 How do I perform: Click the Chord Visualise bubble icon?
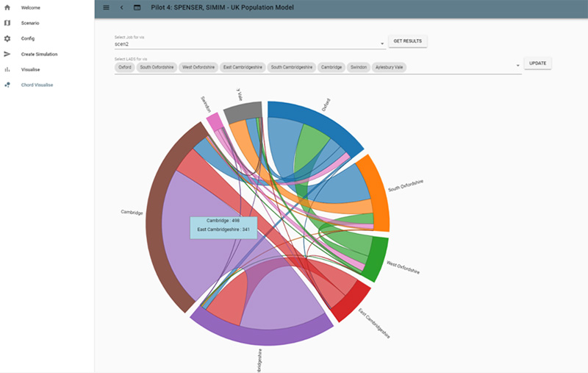[x=7, y=85]
